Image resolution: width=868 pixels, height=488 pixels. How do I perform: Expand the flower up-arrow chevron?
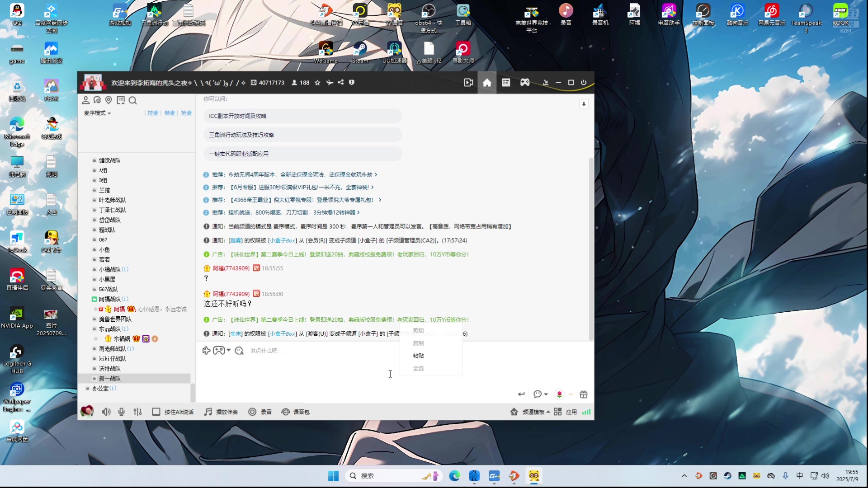tap(571, 394)
